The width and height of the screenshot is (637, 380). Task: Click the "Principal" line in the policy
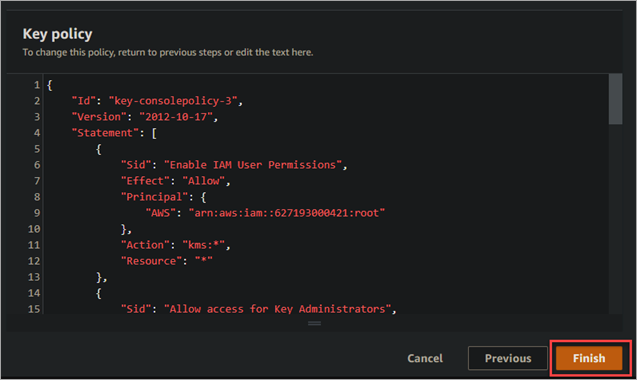point(163,197)
